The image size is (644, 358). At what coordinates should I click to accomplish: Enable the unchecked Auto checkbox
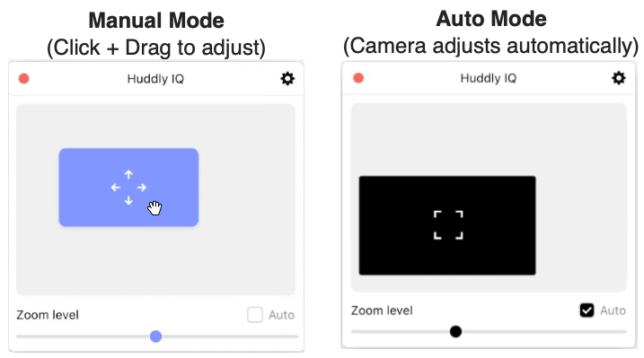255,315
